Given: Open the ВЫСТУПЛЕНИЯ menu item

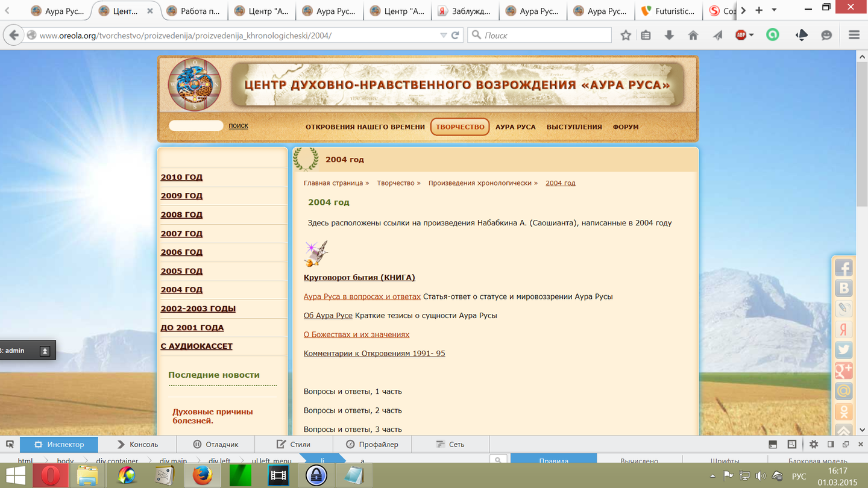Looking at the screenshot, I should 574,127.
